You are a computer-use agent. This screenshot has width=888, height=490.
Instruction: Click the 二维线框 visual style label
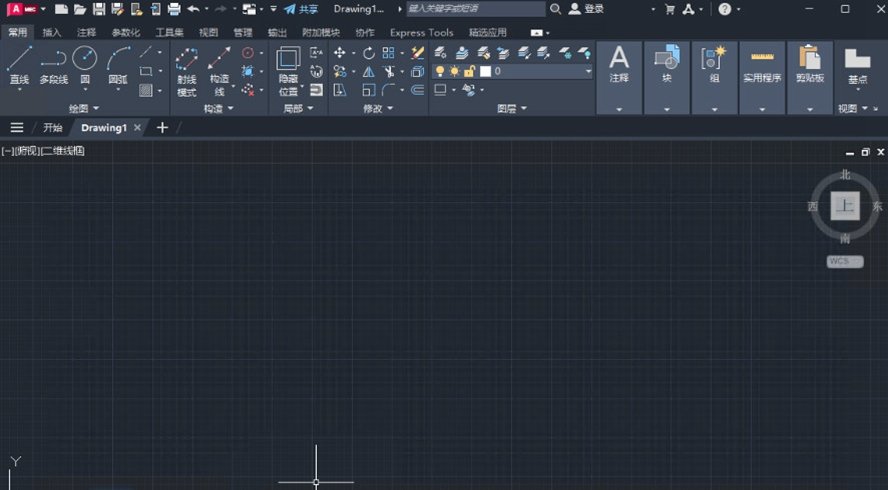click(x=63, y=151)
